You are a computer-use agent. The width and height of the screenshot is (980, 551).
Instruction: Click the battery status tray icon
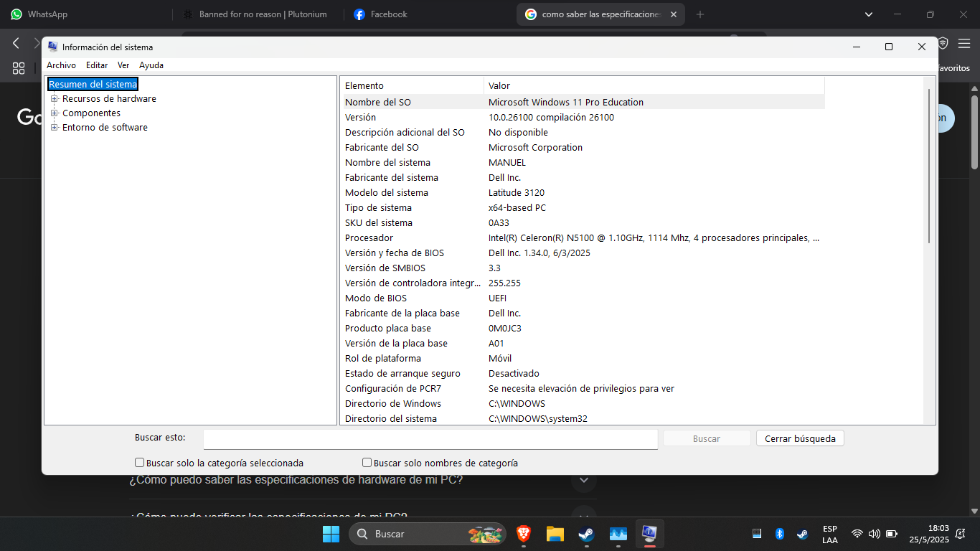coord(892,534)
